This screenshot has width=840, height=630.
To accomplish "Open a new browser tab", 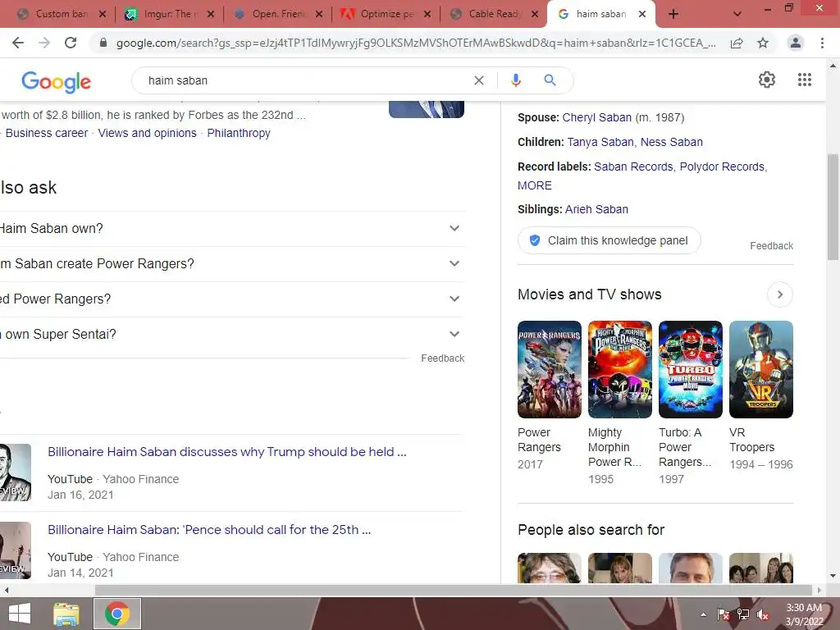I will point(673,15).
